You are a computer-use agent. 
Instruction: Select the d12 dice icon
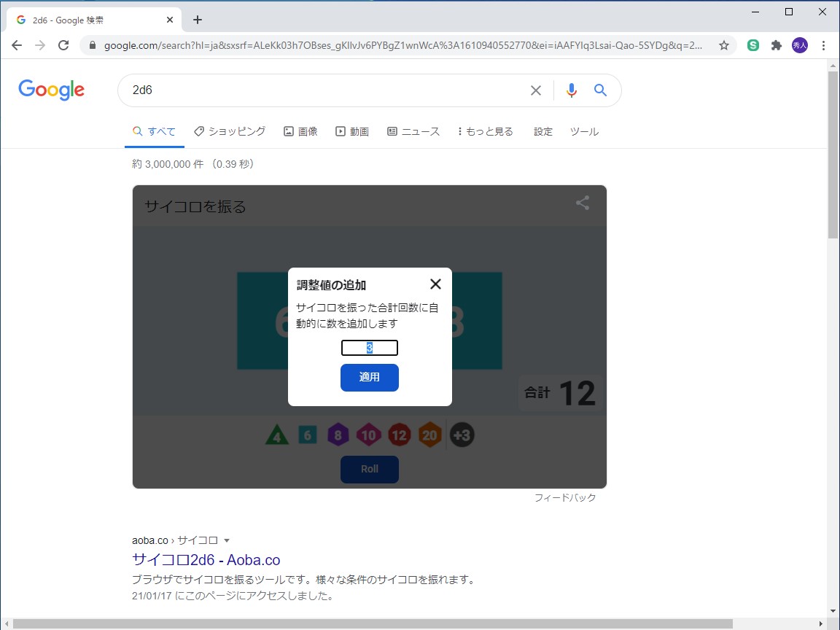point(400,435)
